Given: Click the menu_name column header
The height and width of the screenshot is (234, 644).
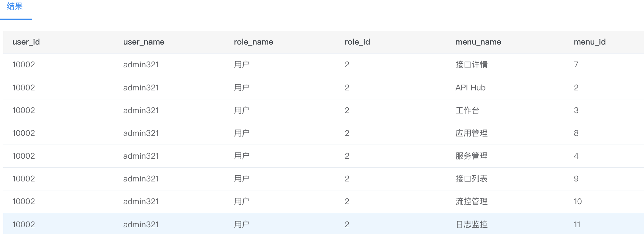Looking at the screenshot, I should (x=478, y=42).
